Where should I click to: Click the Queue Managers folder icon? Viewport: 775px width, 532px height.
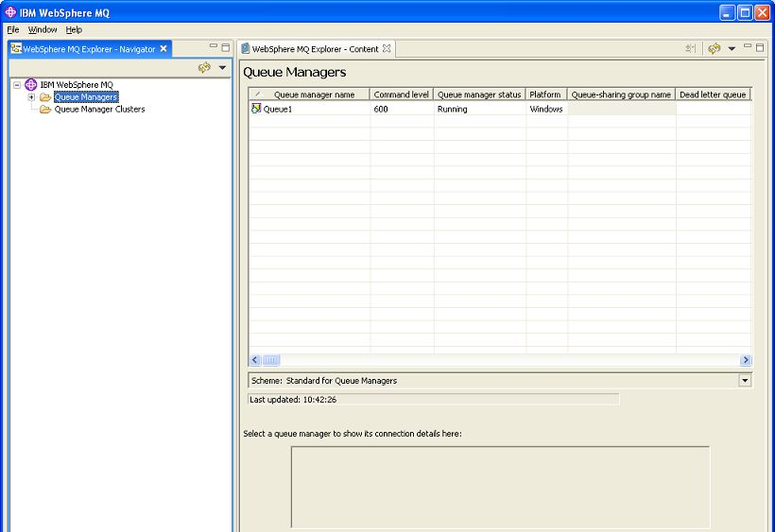click(45, 97)
